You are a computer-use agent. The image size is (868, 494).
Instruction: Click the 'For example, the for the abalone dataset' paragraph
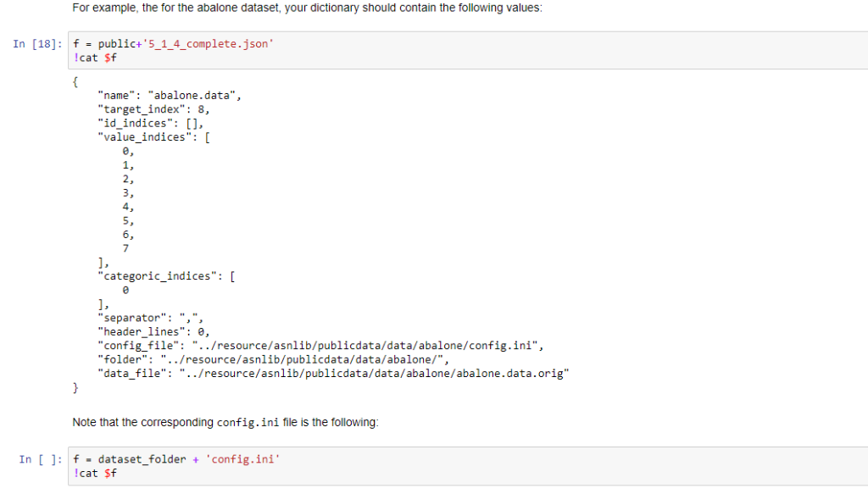(307, 8)
